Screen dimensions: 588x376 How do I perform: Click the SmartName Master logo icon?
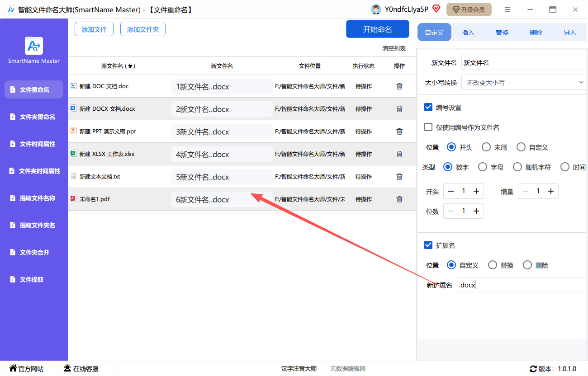[34, 46]
